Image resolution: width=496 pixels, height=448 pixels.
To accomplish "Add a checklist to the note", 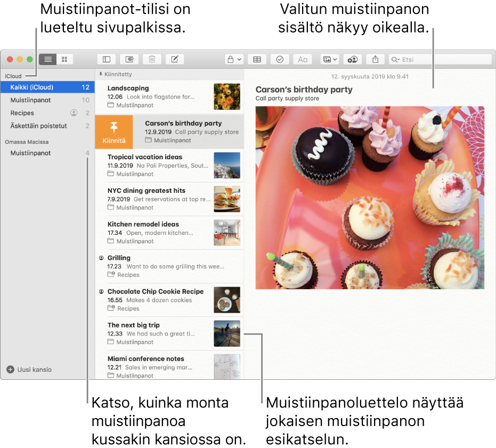I will [280, 59].
